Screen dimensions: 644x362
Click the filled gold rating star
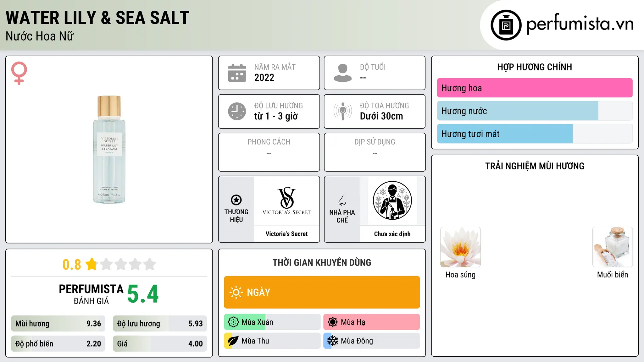92,264
